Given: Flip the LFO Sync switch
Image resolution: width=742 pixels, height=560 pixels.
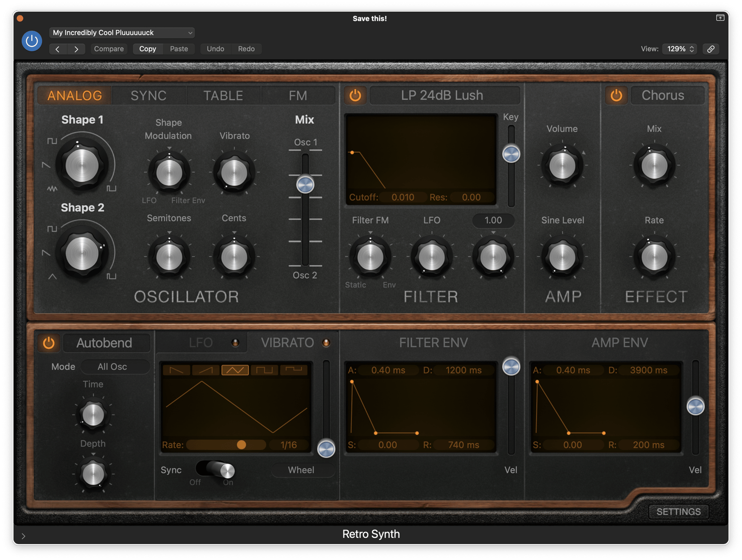Looking at the screenshot, I should pyautogui.click(x=215, y=469).
